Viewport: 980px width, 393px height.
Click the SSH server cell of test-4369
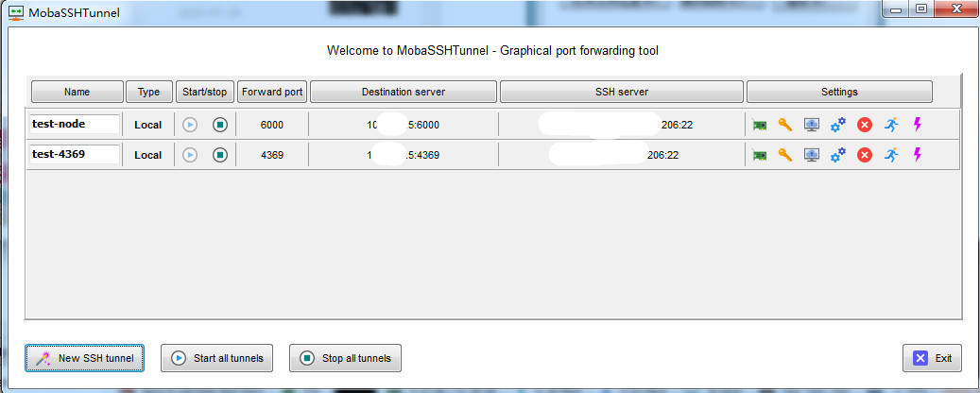coord(622,155)
